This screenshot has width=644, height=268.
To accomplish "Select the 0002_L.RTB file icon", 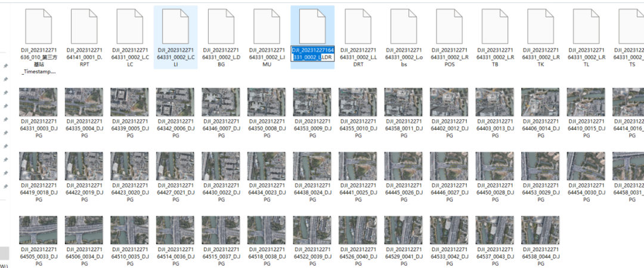I will (x=496, y=26).
